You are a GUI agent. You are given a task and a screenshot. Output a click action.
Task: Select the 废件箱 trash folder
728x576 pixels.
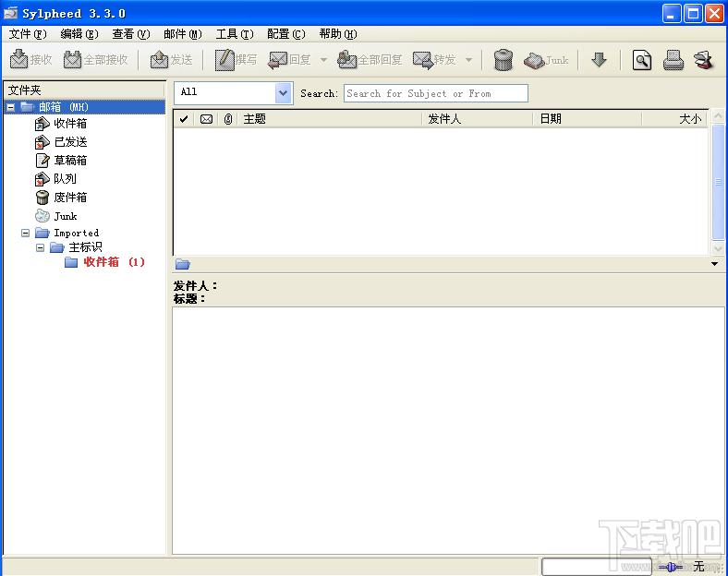(69, 198)
